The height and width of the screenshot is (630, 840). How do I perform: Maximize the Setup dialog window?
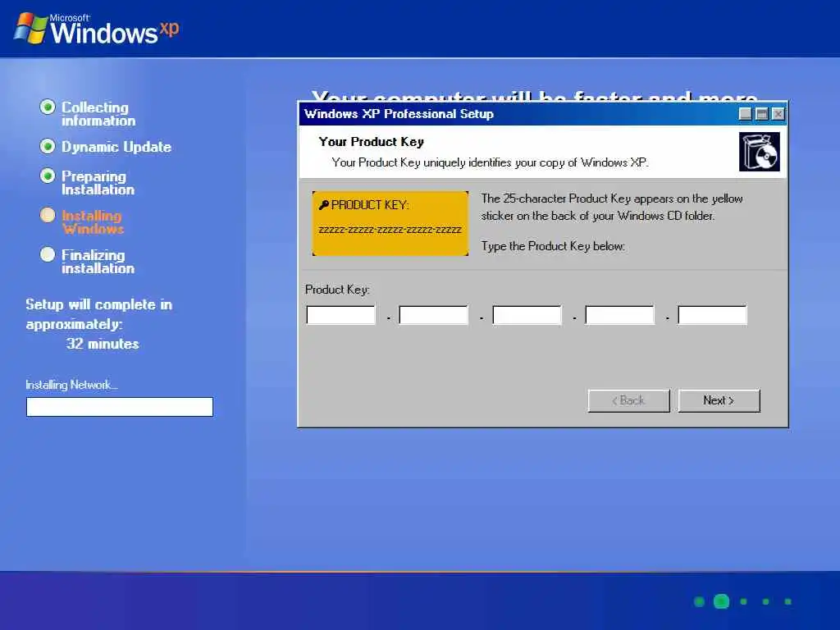pyautogui.click(x=762, y=113)
